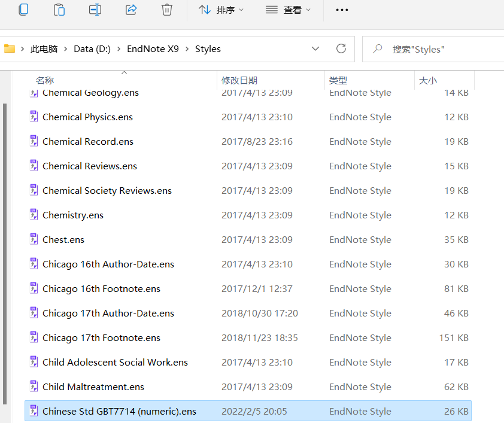Screen dimensions: 504x423
Task: Click EndNote icon of Chemical Reviews.ens
Action: pyautogui.click(x=34, y=165)
